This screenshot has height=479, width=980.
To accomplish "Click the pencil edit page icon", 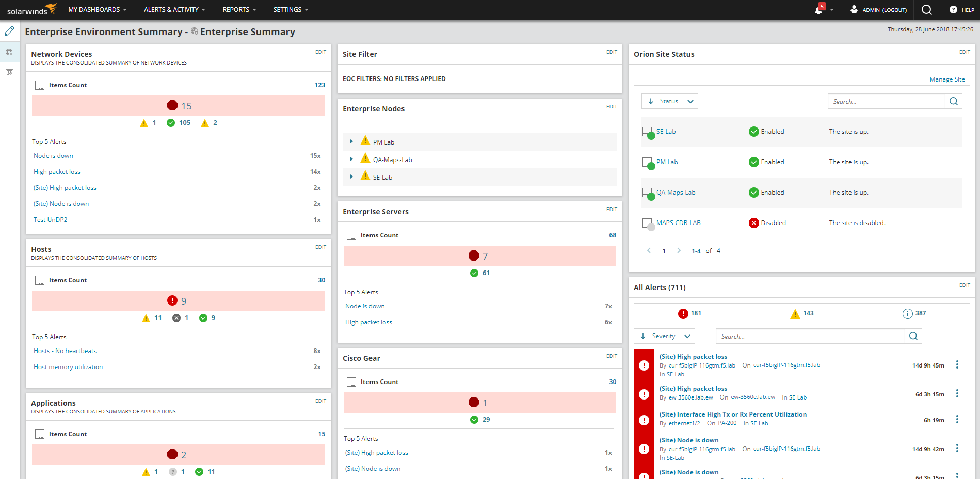I will click(x=9, y=31).
